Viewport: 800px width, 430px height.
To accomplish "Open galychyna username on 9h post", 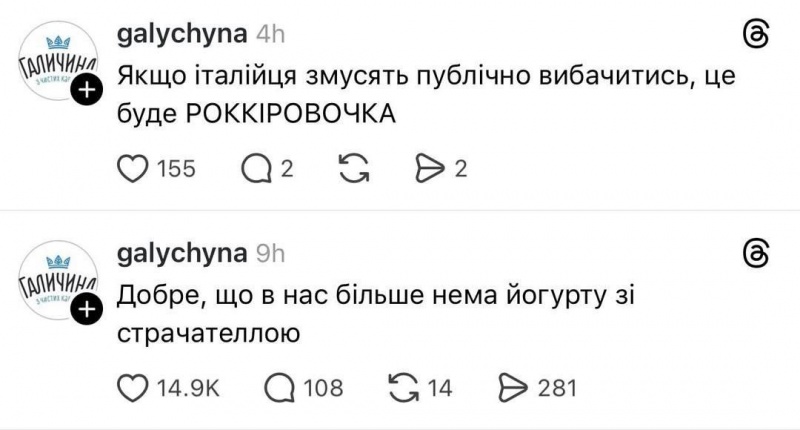I will point(182,253).
